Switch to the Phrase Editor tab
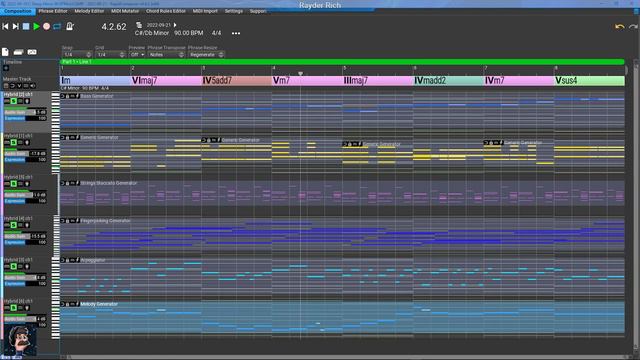The height and width of the screenshot is (360, 640). click(53, 11)
